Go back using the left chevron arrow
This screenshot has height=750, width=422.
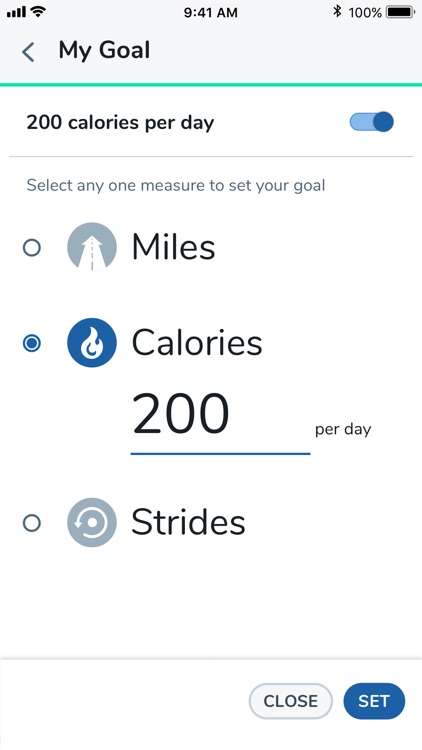click(x=28, y=52)
